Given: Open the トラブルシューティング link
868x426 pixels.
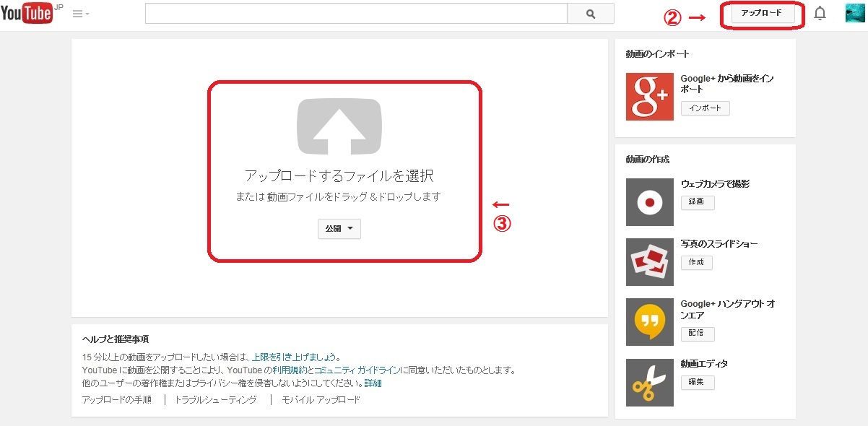Looking at the screenshot, I should tap(215, 400).
